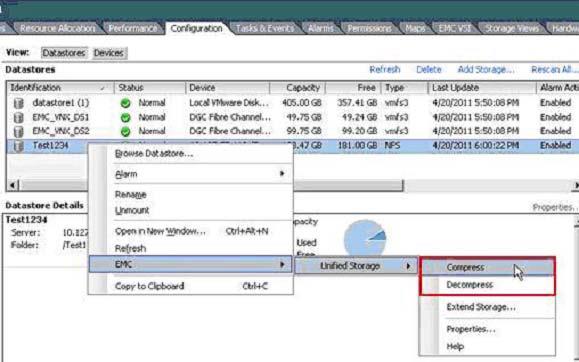Open the Unified Storage submenu
The width and height of the screenshot is (579, 362).
(356, 266)
